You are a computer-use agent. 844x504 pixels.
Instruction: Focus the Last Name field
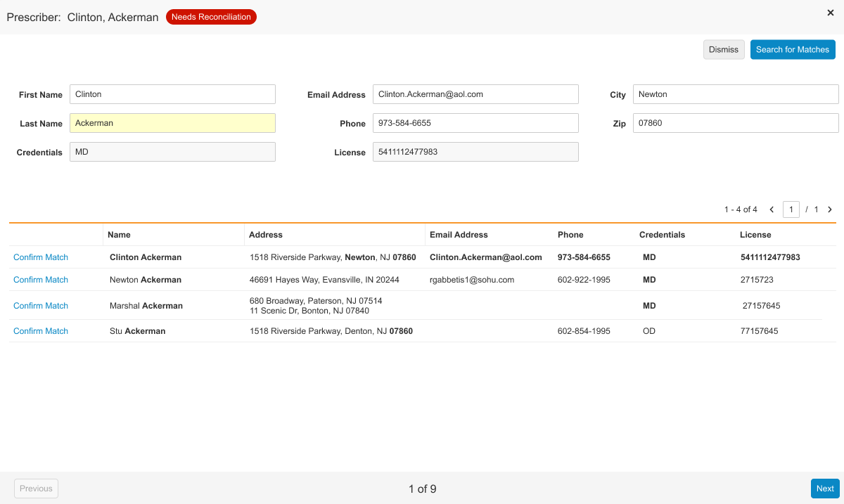172,123
